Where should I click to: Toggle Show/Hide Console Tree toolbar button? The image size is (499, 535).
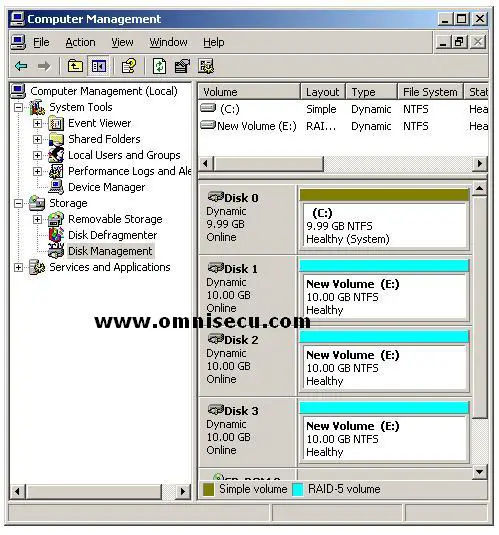(x=99, y=66)
